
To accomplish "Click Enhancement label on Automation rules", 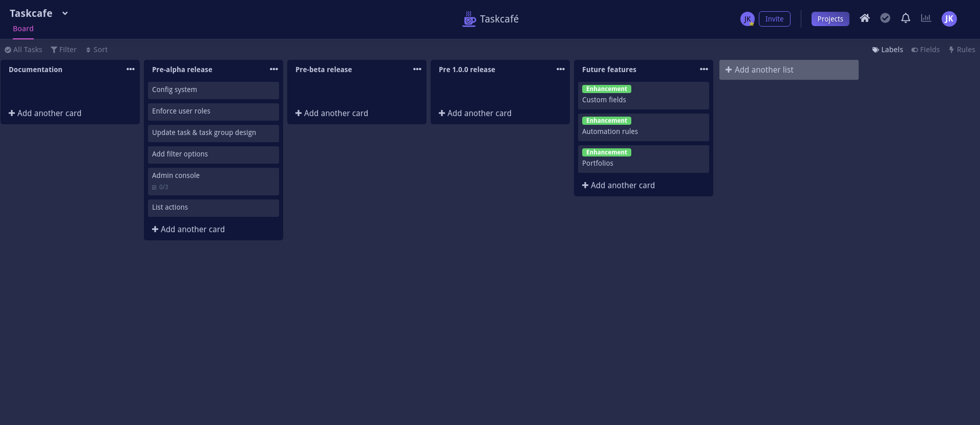I will pyautogui.click(x=606, y=121).
